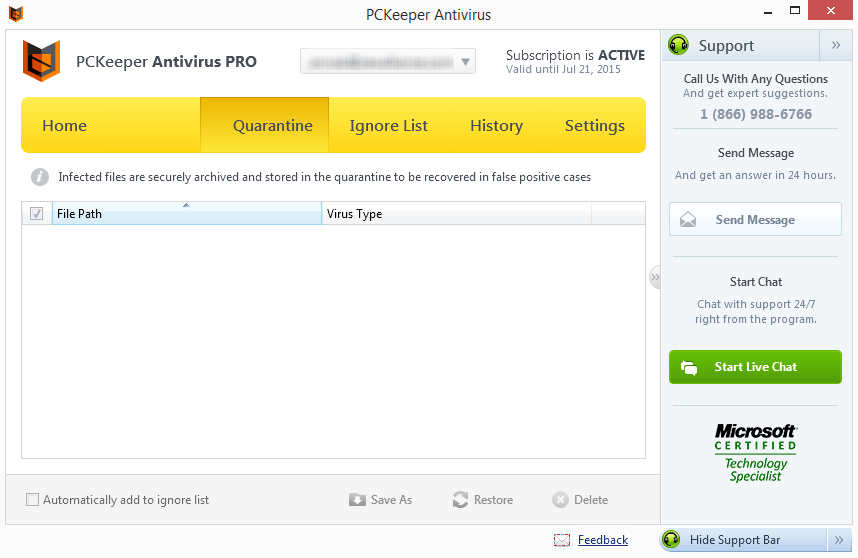Open the Settings tab
Screen dimensions: 858x558
click(594, 125)
